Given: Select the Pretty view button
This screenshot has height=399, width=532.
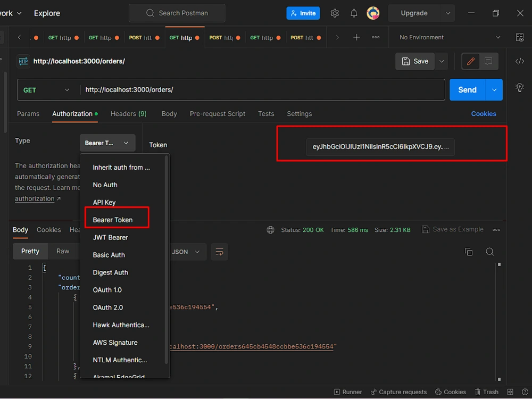Looking at the screenshot, I should click(x=30, y=252).
